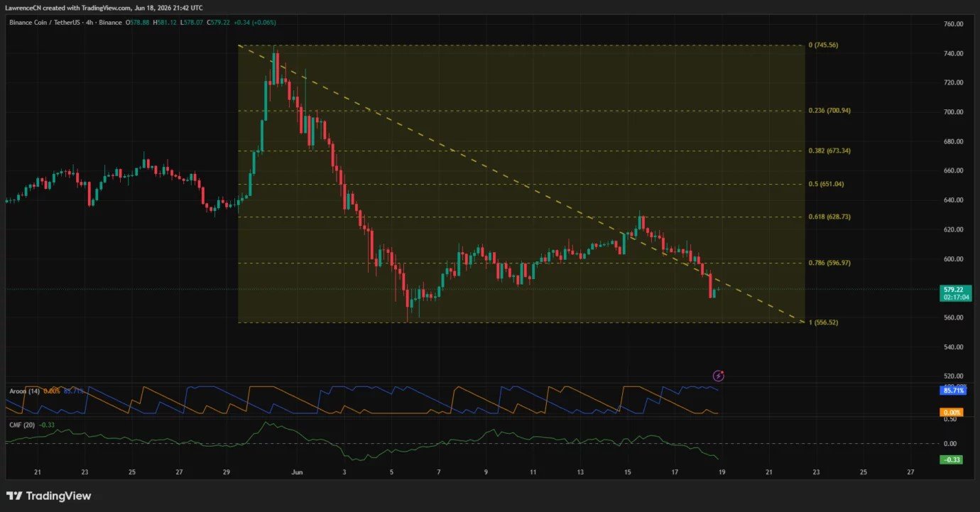
Task: Click the 3 date on time axis
Action: click(x=344, y=472)
